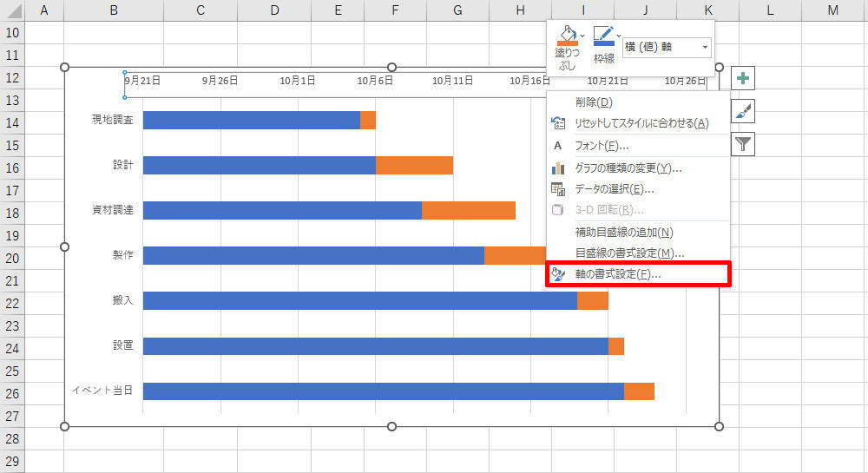This screenshot has width=868, height=473.
Task: Click the chart type bar icon in menu
Action: click(558, 168)
